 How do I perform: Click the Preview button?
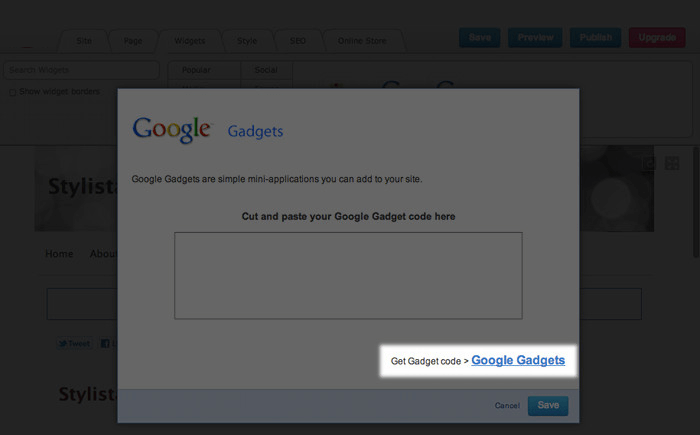535,38
